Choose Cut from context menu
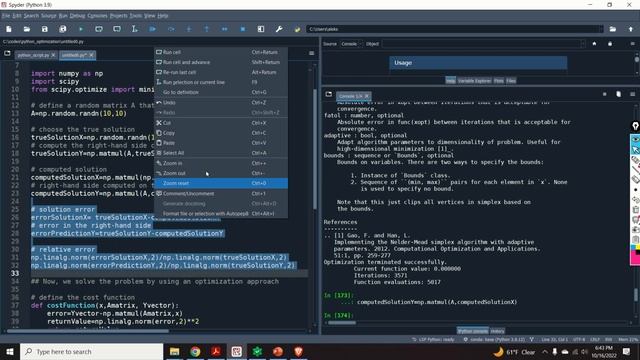This screenshot has width=640, height=360. [221, 123]
